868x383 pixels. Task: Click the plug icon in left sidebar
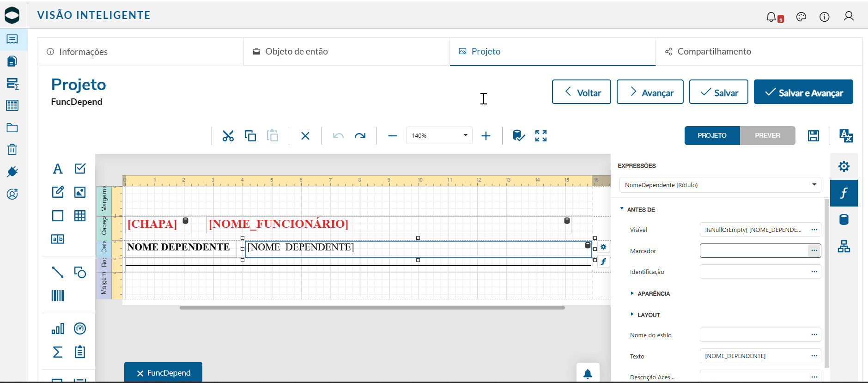click(12, 172)
